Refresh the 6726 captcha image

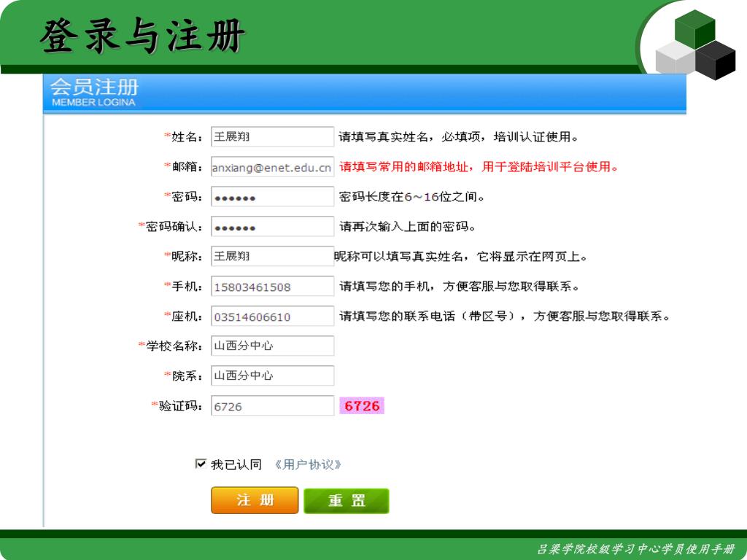[x=362, y=405]
